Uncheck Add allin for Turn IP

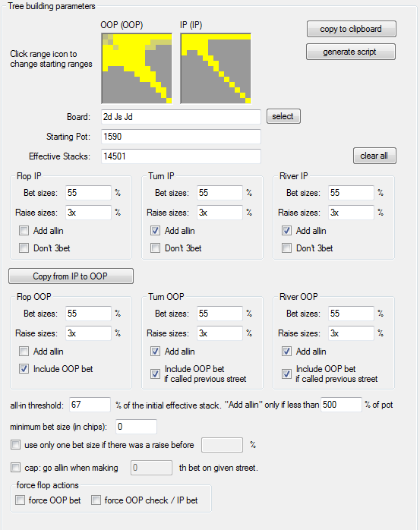click(155, 231)
